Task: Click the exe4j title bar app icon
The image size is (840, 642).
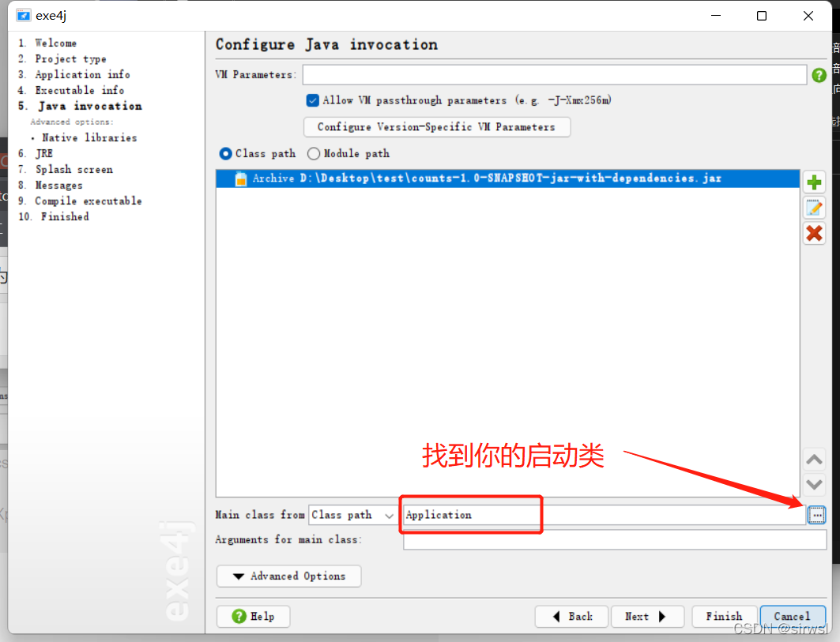Action: (x=24, y=16)
